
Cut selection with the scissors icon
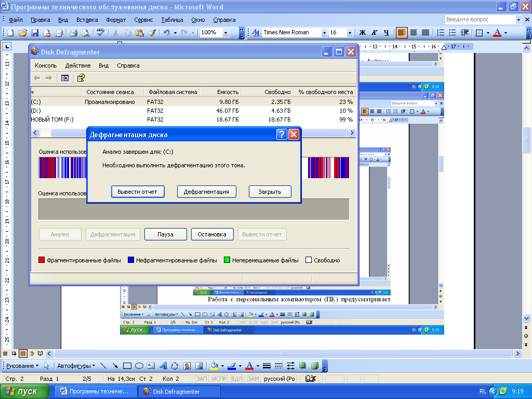click(x=115, y=33)
